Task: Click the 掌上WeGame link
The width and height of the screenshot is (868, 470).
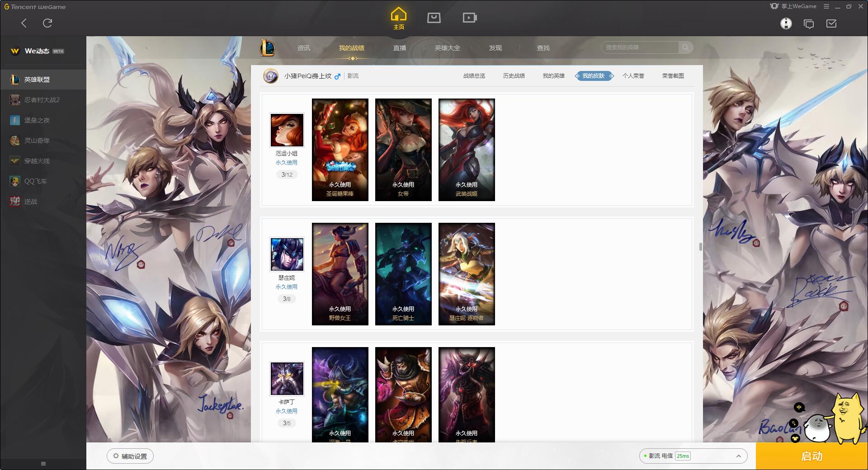Action: 793,6
